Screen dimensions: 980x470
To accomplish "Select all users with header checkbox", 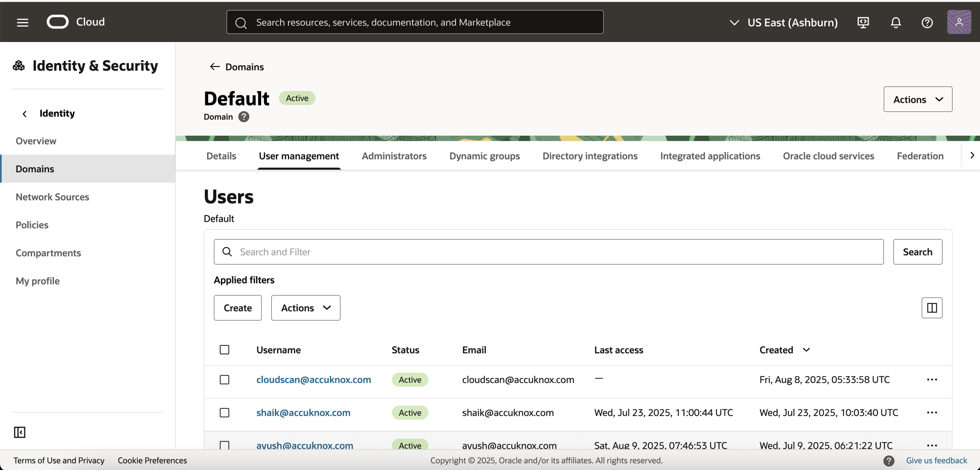I will point(224,350).
